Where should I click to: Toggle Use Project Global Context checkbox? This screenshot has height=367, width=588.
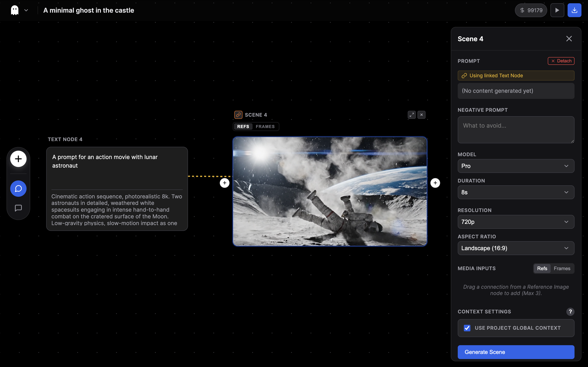(x=467, y=328)
